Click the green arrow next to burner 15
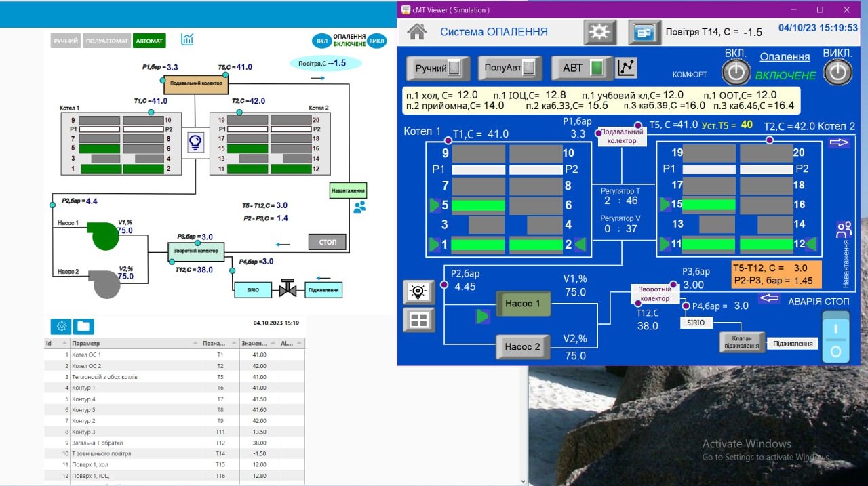The image size is (868, 486). pos(665,205)
